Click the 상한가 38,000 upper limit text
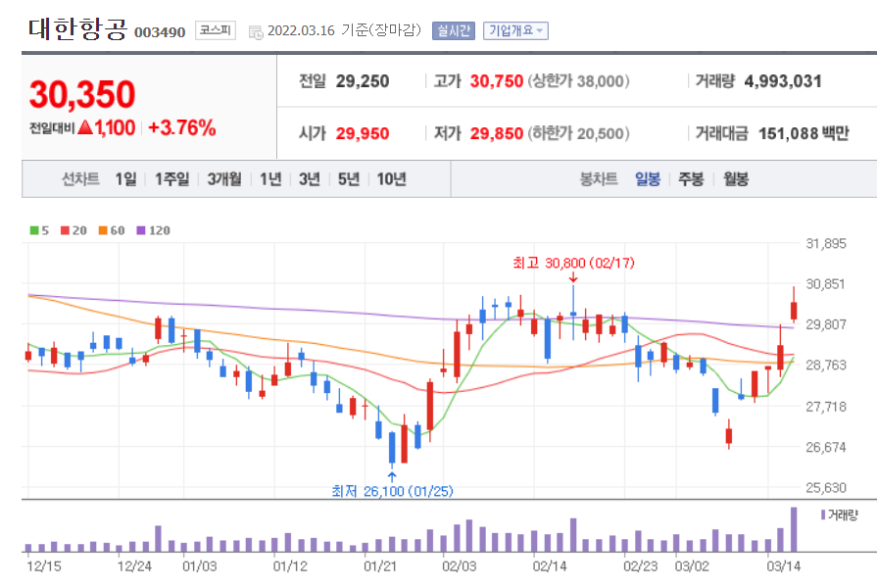This screenshot has height=588, width=877. (578, 81)
